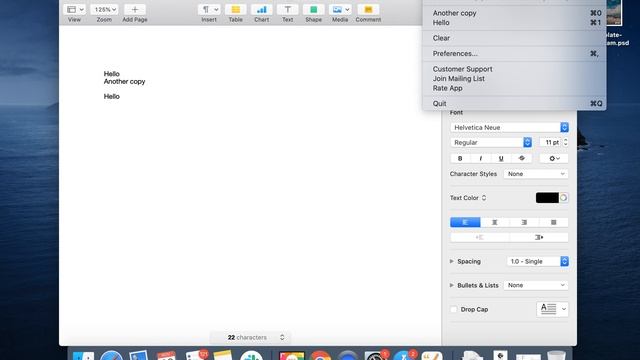
Task: Open advanced text options gear menu
Action: [554, 158]
